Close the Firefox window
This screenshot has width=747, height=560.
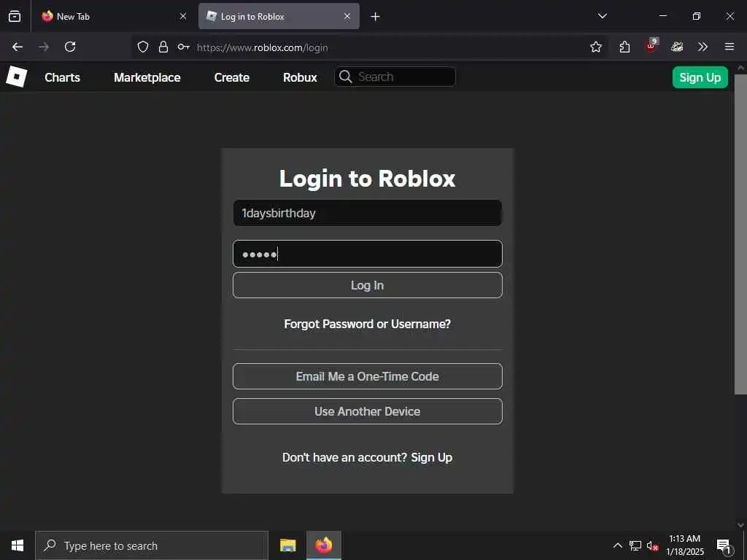tap(729, 16)
